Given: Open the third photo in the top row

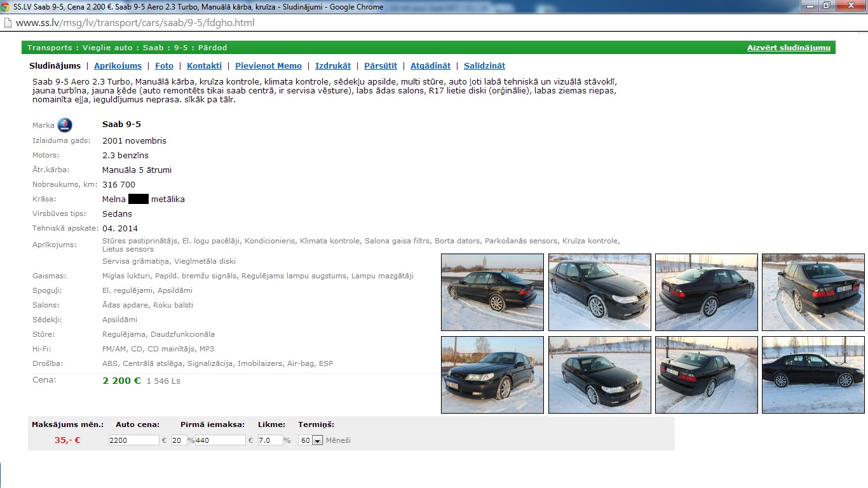Looking at the screenshot, I should pos(707,292).
